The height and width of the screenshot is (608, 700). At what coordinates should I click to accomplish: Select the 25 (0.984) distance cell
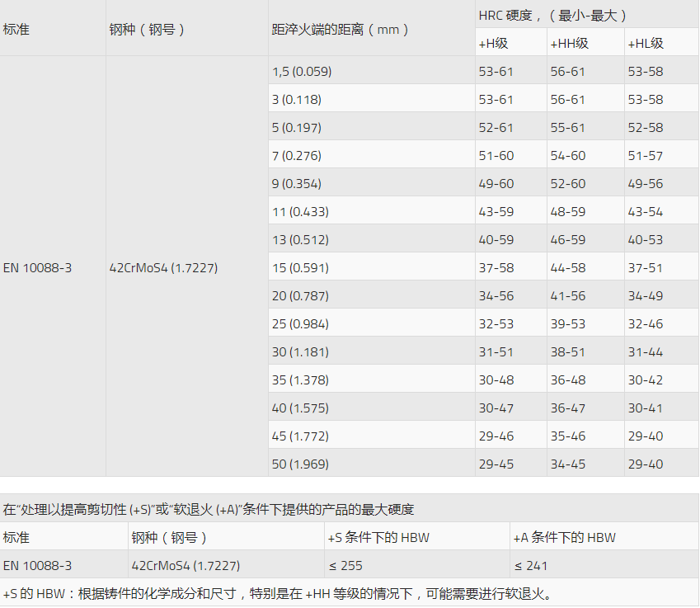click(295, 323)
